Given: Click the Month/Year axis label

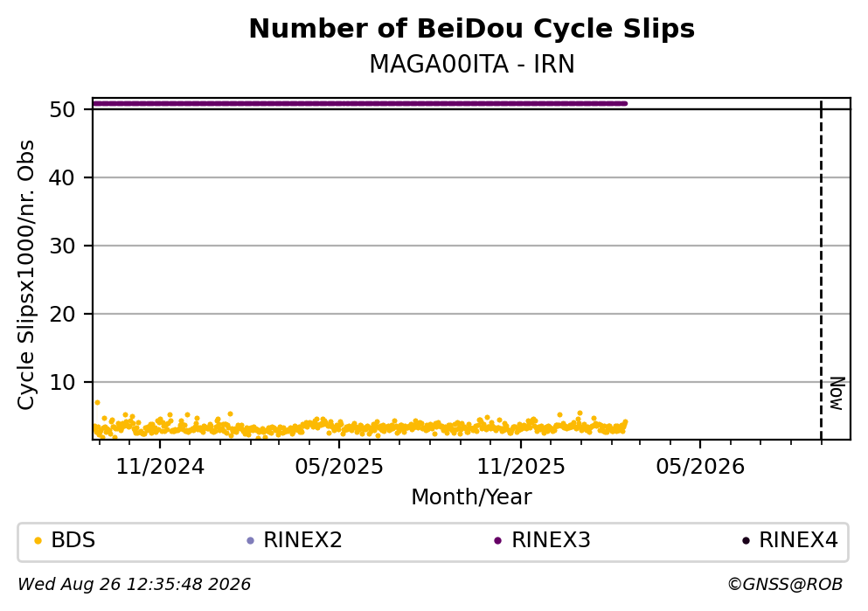Looking at the screenshot, I should [471, 497].
